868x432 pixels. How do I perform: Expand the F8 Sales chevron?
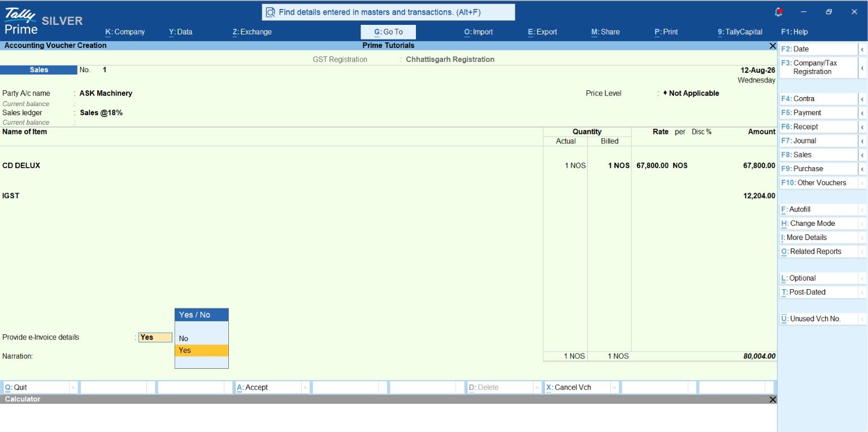862,155
